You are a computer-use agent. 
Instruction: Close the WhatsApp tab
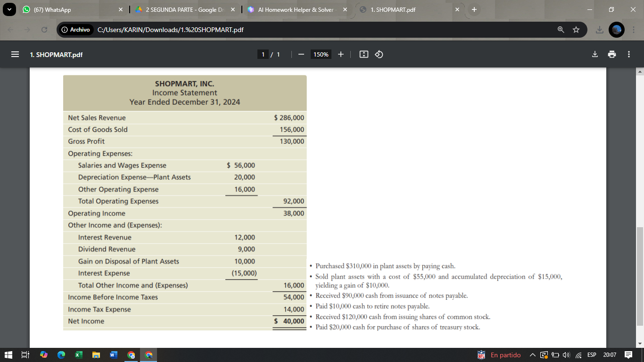point(121,9)
